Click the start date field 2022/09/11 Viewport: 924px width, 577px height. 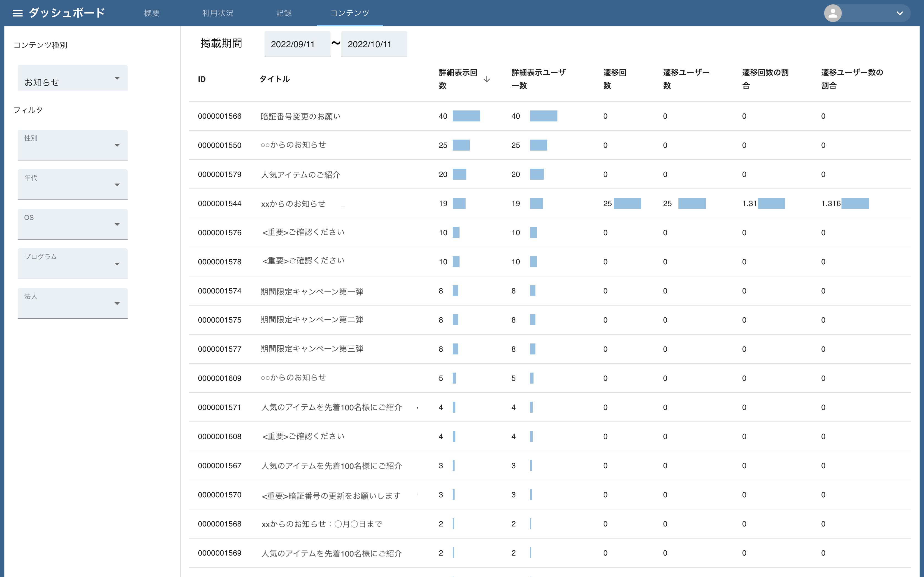click(297, 44)
